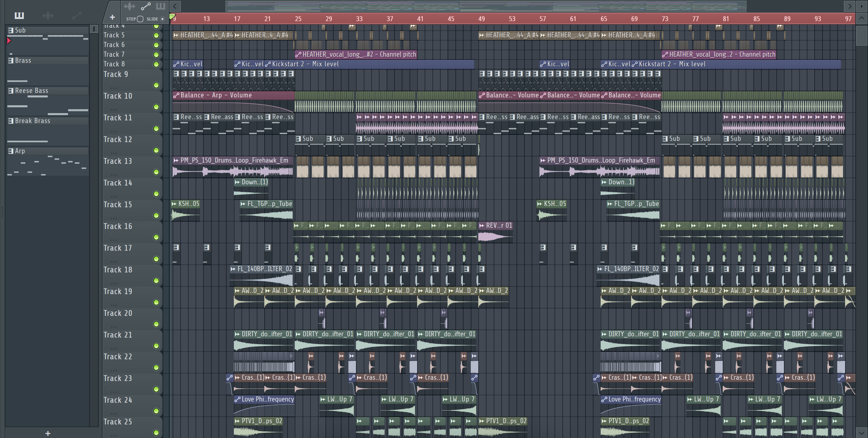
Task: Click the left arrow of the horizontal scrollbar
Action: (175, 6)
